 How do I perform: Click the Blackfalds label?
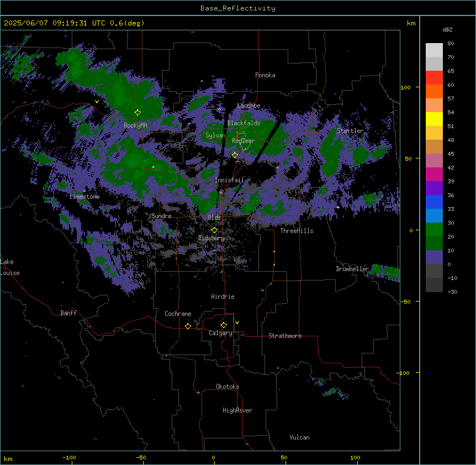pyautogui.click(x=244, y=123)
